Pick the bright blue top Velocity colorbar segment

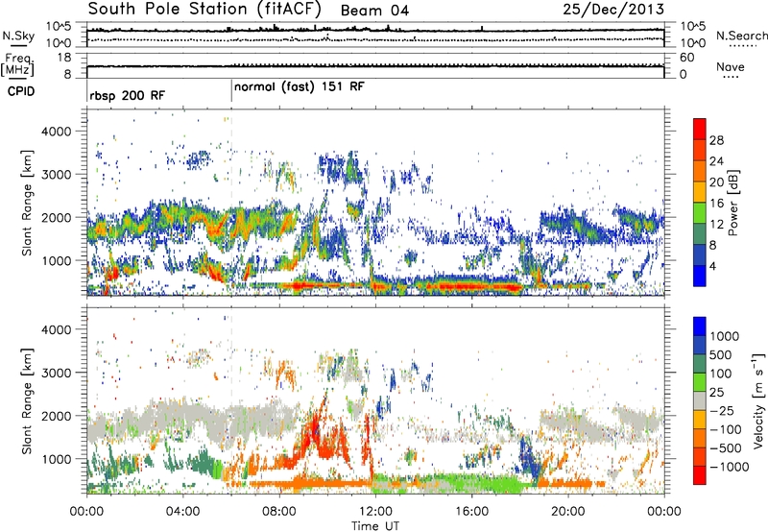coord(700,326)
